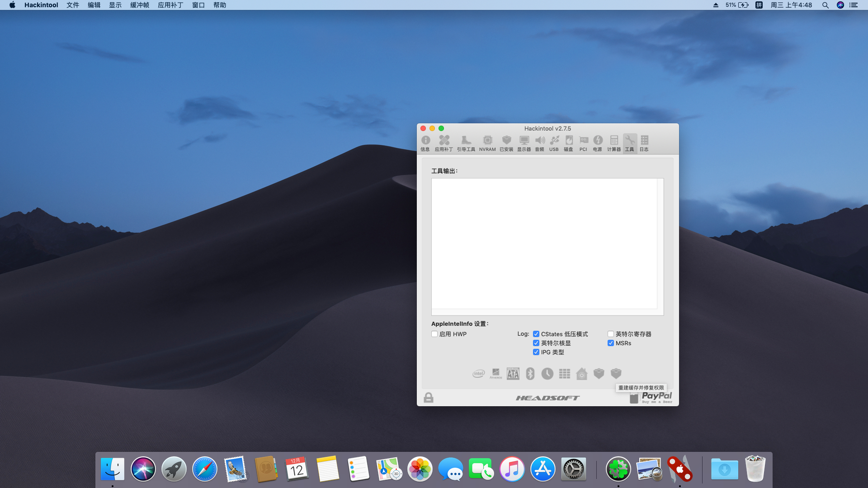Switch to the USB section
The image size is (868, 488).
[554, 143]
